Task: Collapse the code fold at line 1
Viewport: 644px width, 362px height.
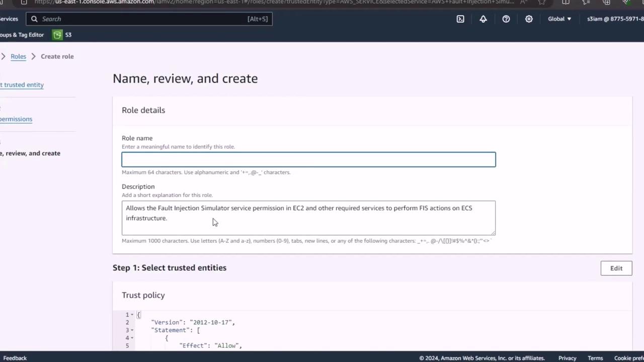Action: tap(132, 315)
